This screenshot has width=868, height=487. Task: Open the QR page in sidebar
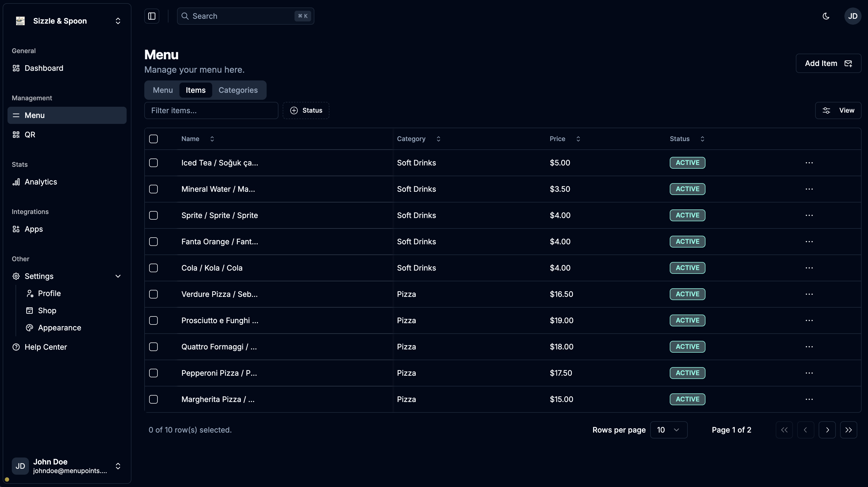point(30,135)
